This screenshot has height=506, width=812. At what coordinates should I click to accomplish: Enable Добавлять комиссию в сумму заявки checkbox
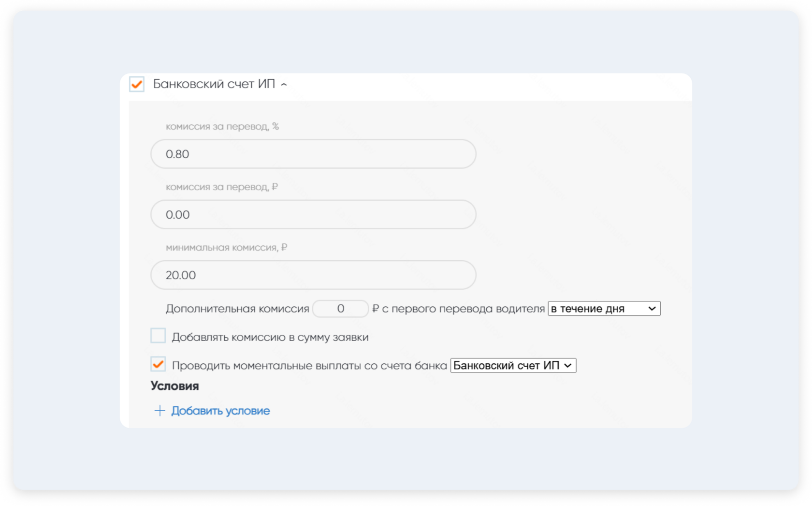158,336
